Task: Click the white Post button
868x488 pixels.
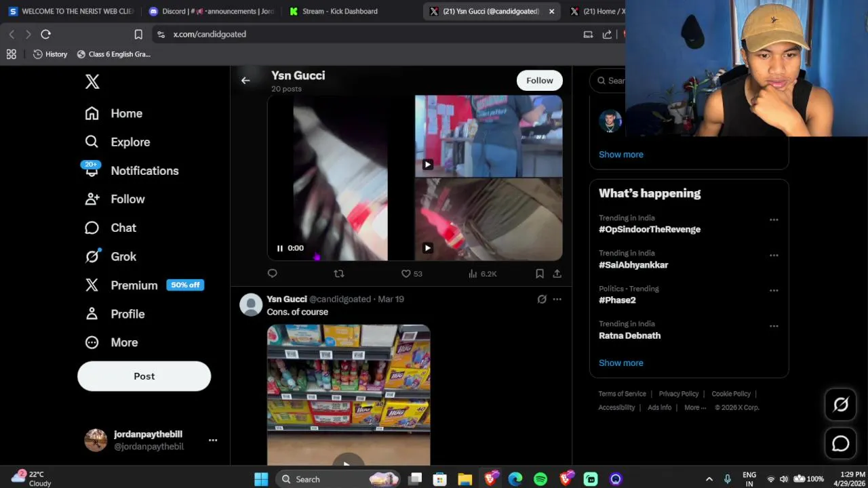Action: pyautogui.click(x=144, y=376)
